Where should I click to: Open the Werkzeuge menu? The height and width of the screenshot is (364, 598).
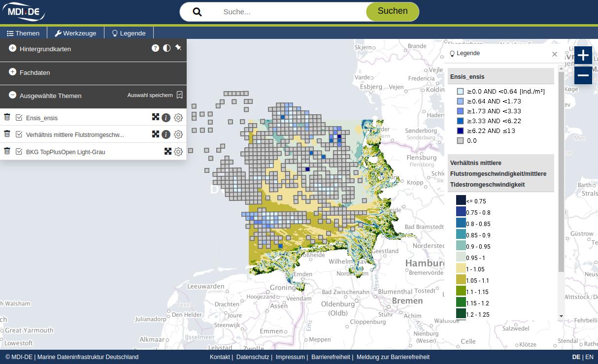tap(75, 33)
